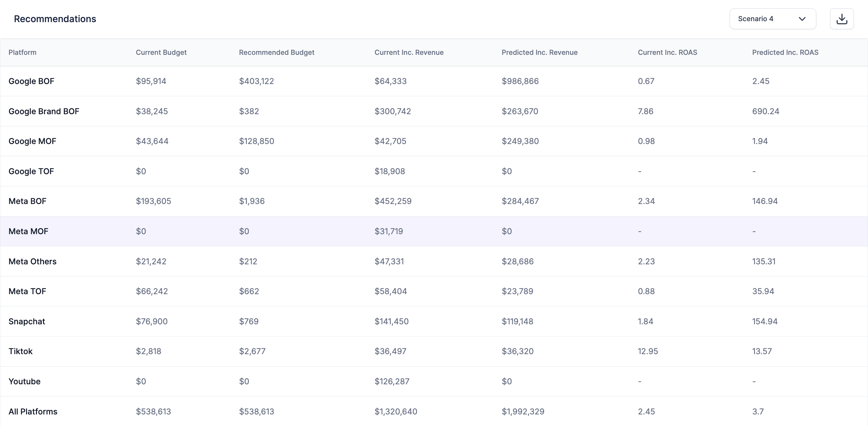Select the Google Brand BOF row label
This screenshot has width=868, height=426.
pos(44,111)
